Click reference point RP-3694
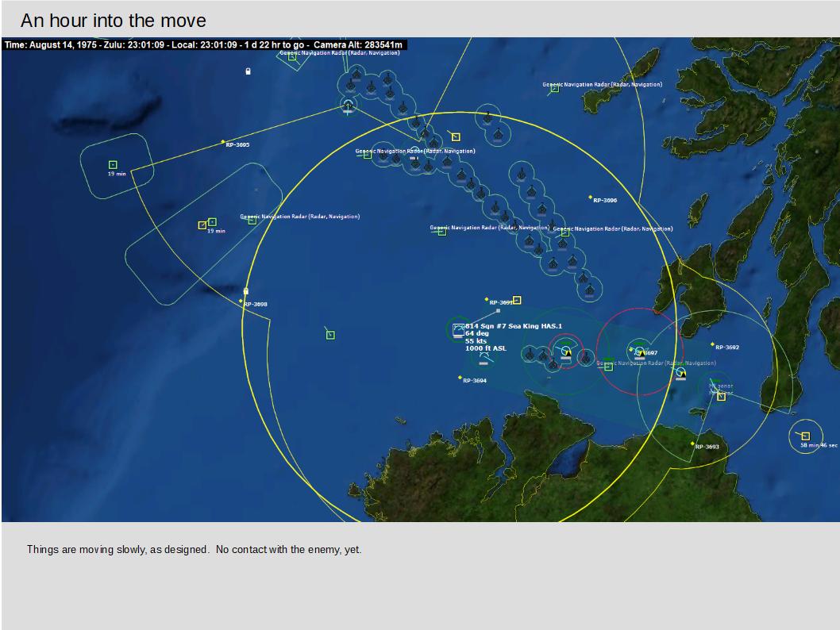Image resolution: width=840 pixels, height=630 pixels. click(460, 378)
